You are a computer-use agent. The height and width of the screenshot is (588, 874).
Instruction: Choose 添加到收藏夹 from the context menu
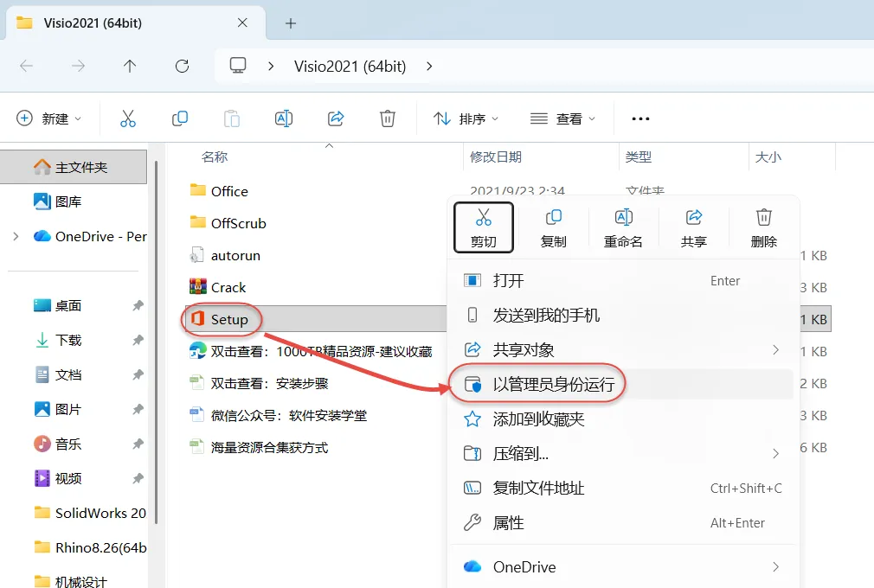click(623, 419)
